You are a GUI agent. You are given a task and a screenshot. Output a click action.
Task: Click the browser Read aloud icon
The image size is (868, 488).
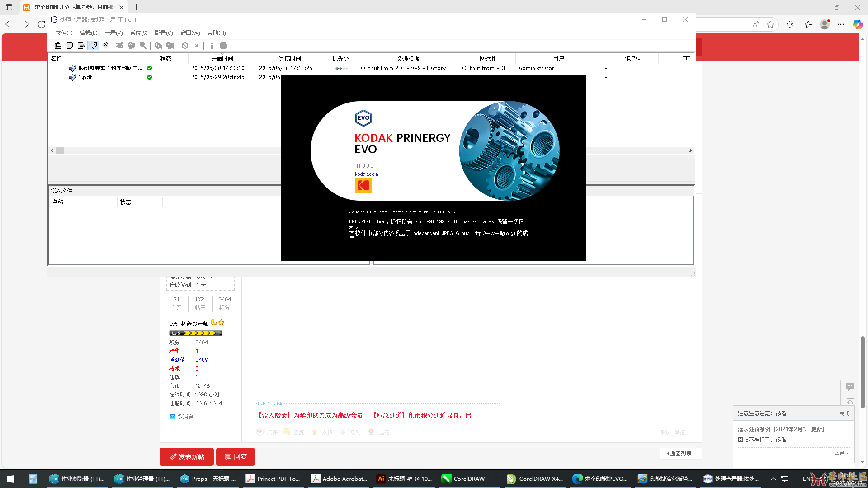click(756, 24)
